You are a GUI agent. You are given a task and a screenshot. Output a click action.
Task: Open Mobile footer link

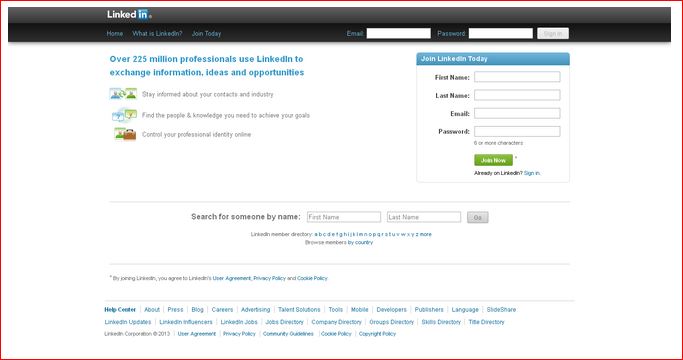coord(359,309)
